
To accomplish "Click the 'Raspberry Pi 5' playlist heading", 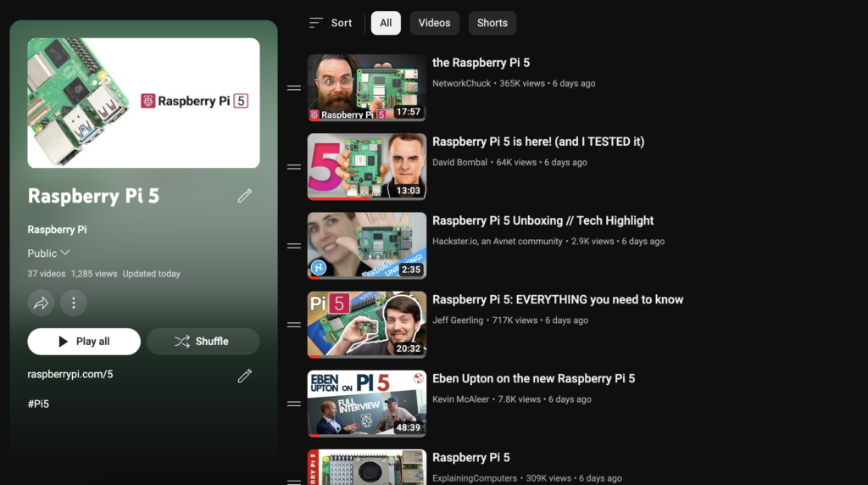I will click(93, 196).
